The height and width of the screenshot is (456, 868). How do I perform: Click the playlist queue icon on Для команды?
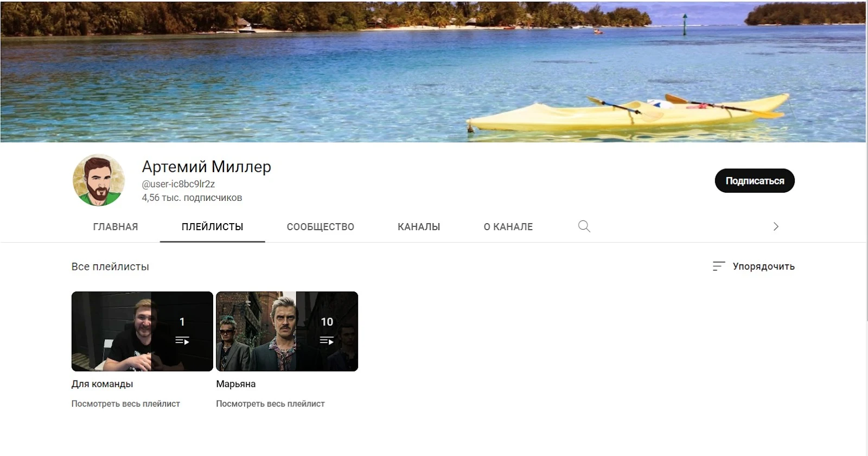tap(182, 341)
